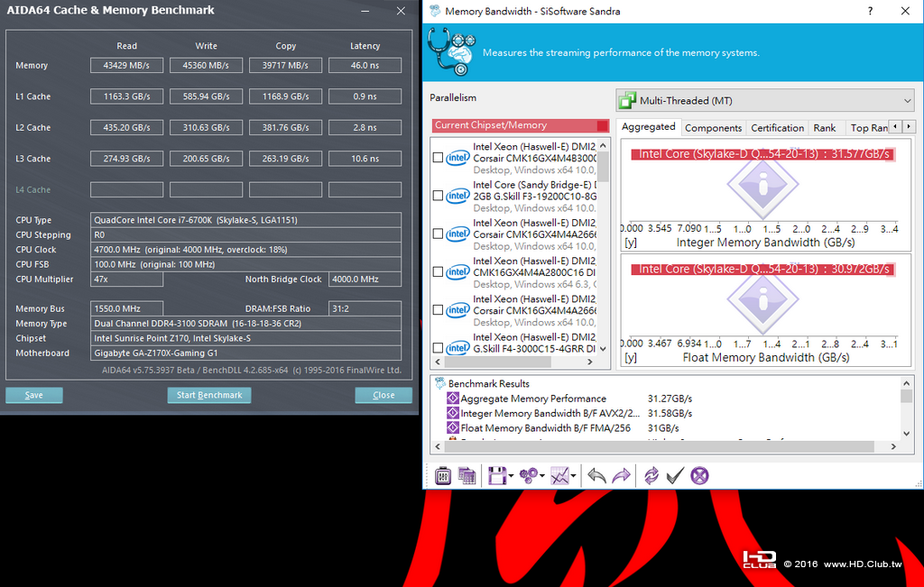Click the CPU Type i7-6700K field in AIDA64
Image resolution: width=924 pixels, height=587 pixels.
pos(245,220)
